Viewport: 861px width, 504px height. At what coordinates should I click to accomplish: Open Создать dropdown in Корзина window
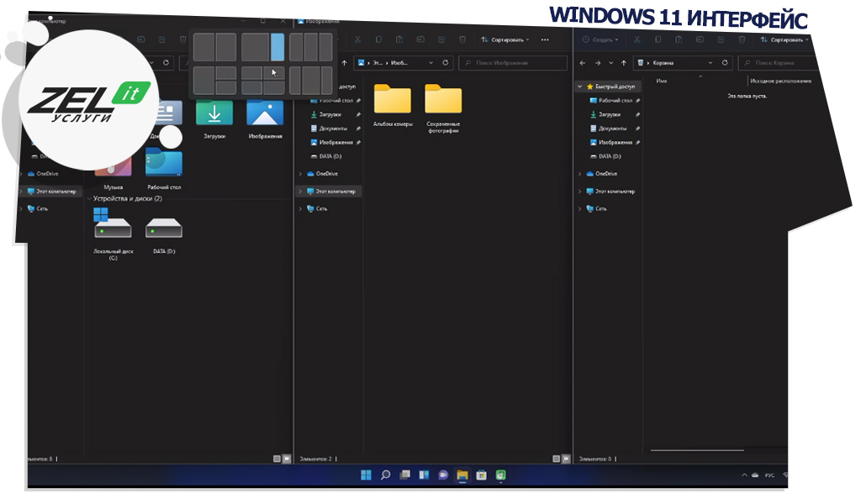[x=600, y=39]
